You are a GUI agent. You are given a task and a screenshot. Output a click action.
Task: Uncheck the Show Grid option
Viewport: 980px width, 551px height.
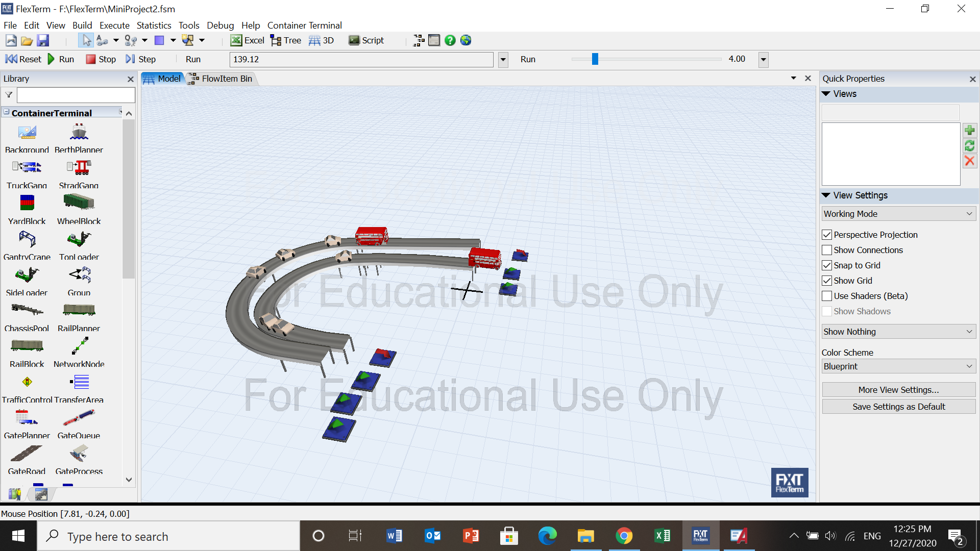tap(827, 281)
